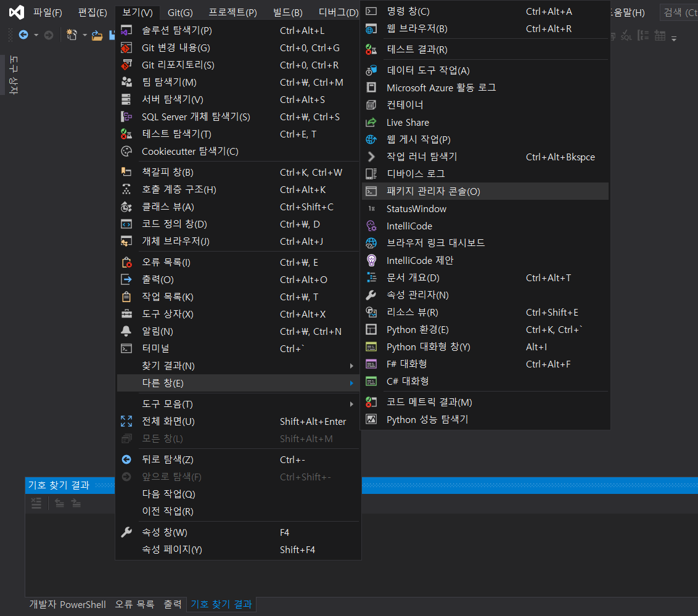The image size is (698, 616).
Task: Click the search box at top right
Action: click(679, 12)
